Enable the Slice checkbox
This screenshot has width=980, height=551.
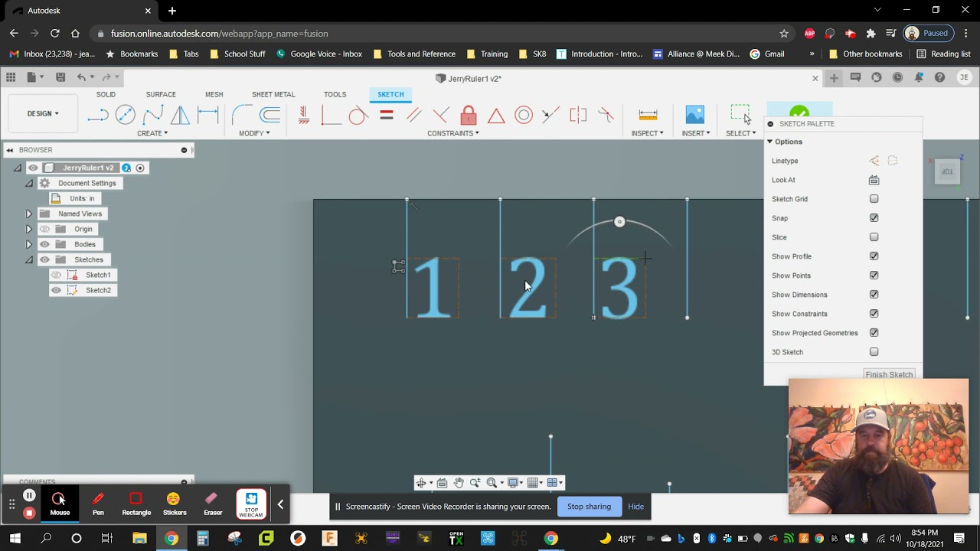coord(874,237)
